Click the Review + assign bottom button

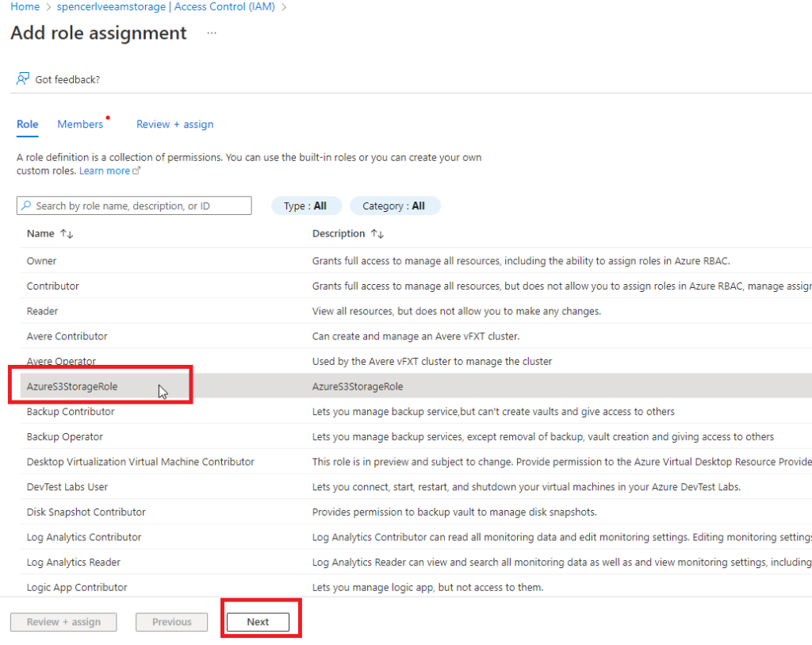[63, 622]
